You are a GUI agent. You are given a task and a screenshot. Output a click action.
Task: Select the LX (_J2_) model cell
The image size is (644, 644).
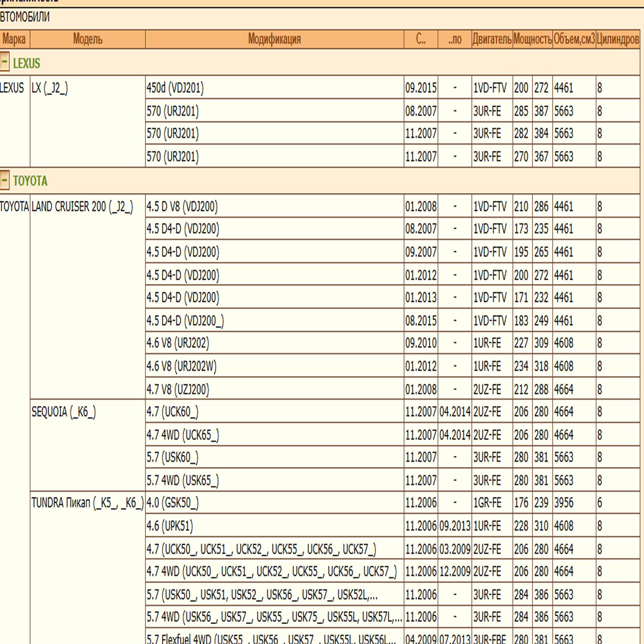pos(50,88)
